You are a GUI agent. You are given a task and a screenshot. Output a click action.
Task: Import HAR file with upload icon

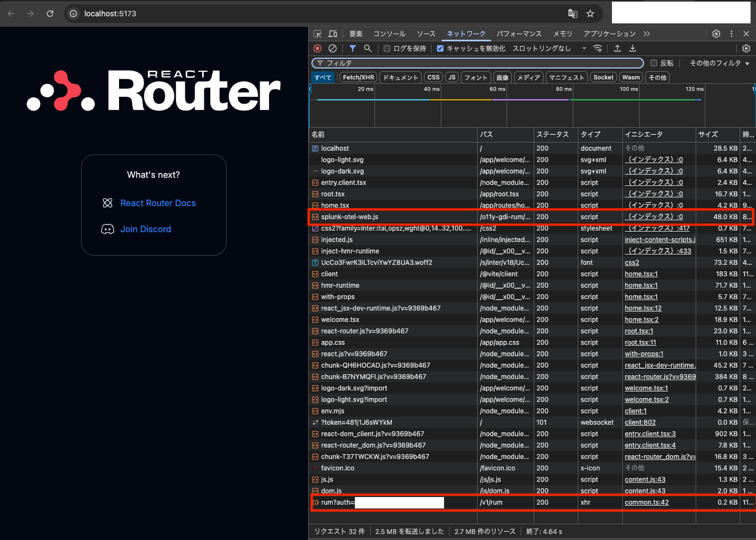(617, 48)
